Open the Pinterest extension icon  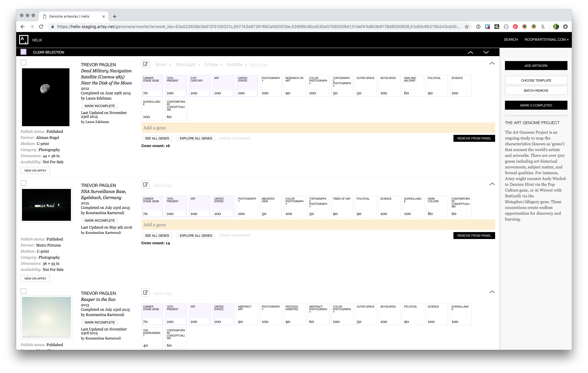click(515, 27)
